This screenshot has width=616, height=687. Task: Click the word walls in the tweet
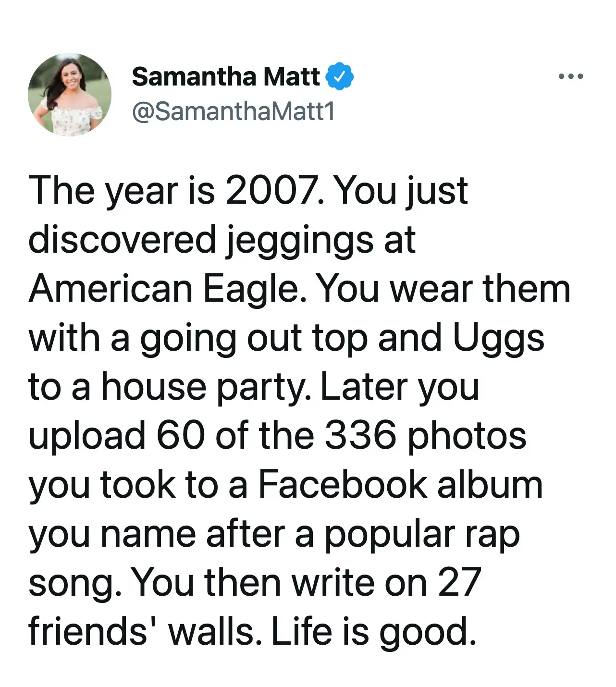pyautogui.click(x=212, y=632)
